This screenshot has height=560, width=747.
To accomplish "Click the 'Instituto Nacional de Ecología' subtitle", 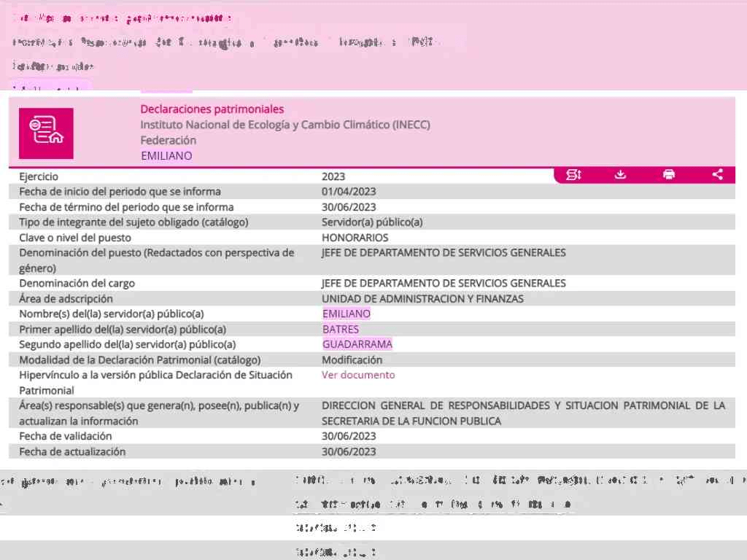I will (x=285, y=125).
